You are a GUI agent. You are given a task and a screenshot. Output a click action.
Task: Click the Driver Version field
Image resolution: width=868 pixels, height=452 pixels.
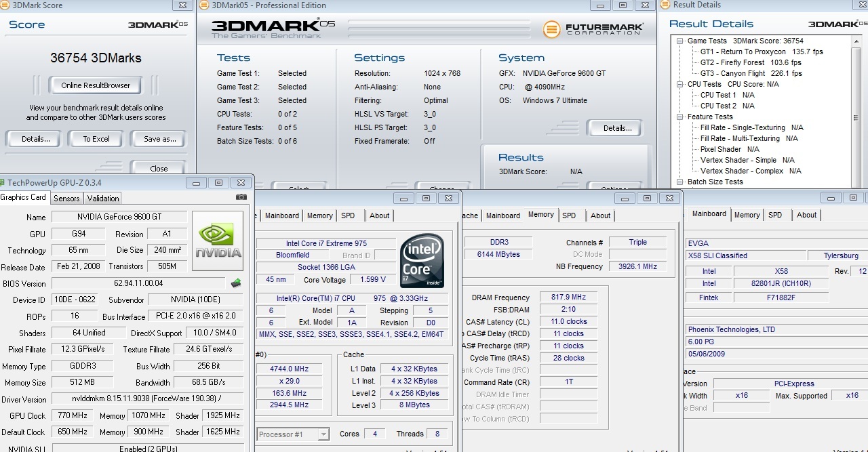tap(147, 398)
